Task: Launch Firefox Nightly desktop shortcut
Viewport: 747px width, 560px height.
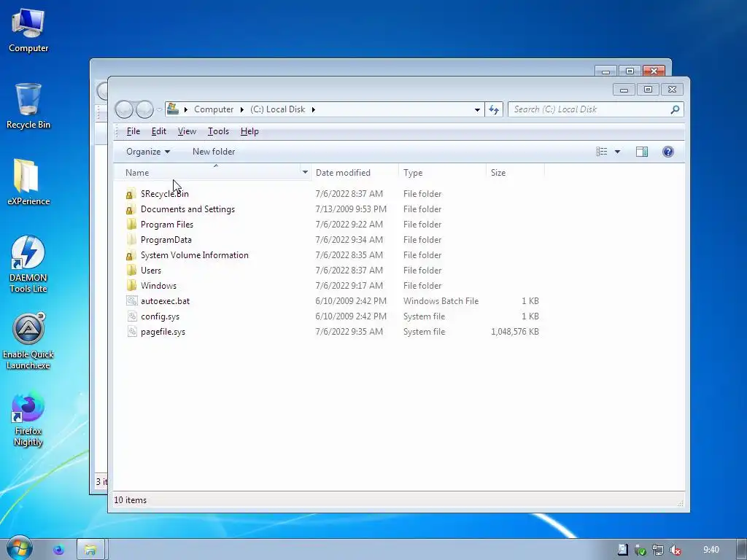Action: coord(28,419)
